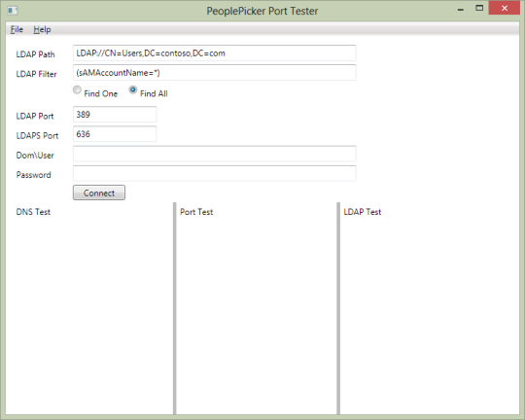Screen dimensions: 525x420
Task: Maximize the PeoplePicker Port Tester window
Action: click(x=479, y=8)
